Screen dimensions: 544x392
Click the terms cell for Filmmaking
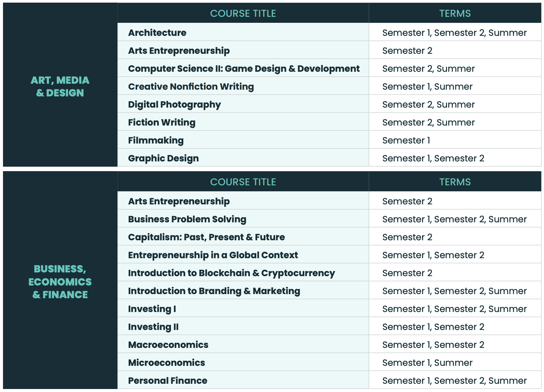[406, 141]
